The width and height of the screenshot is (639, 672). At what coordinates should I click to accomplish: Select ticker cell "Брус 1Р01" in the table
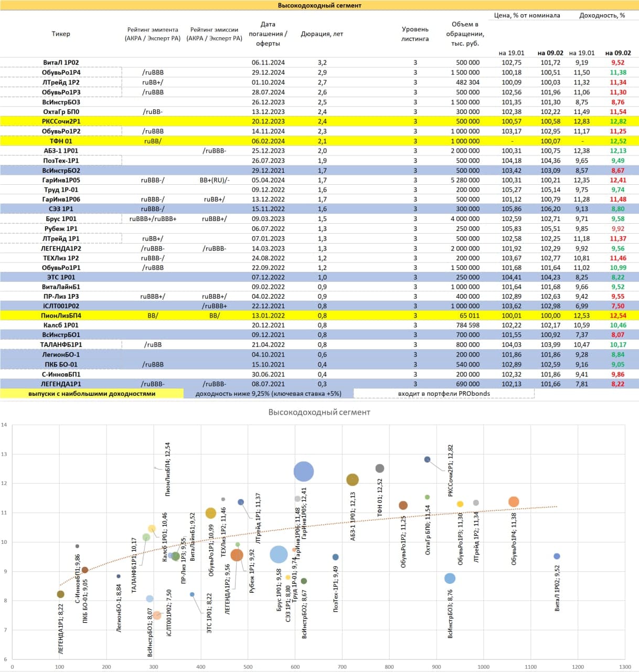tap(61, 219)
